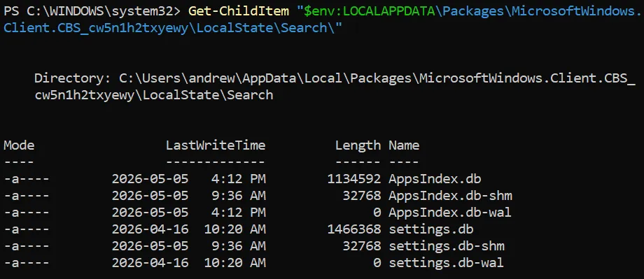Click the 2026-04-16 date of settings.db-wal
The width and height of the screenshot is (644, 279).
click(x=150, y=263)
